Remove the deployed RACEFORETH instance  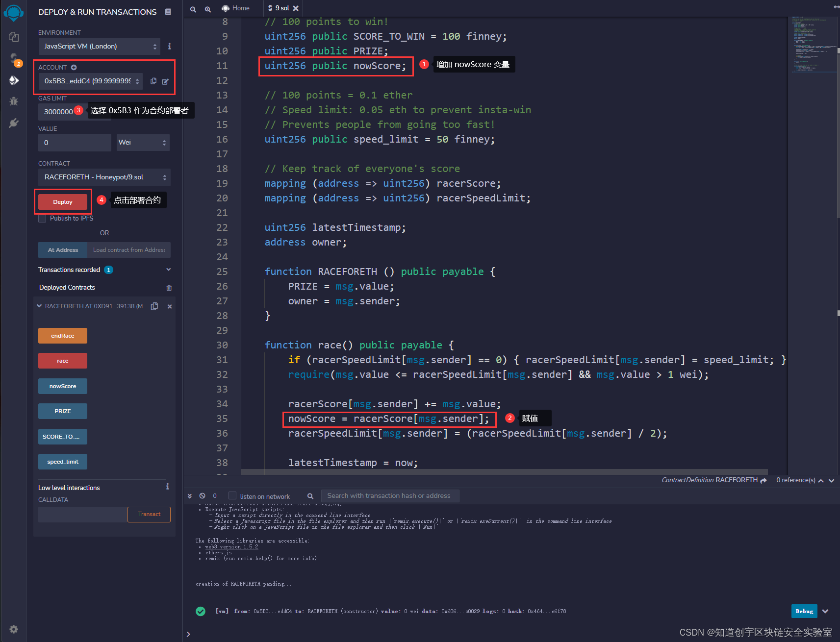coord(170,306)
